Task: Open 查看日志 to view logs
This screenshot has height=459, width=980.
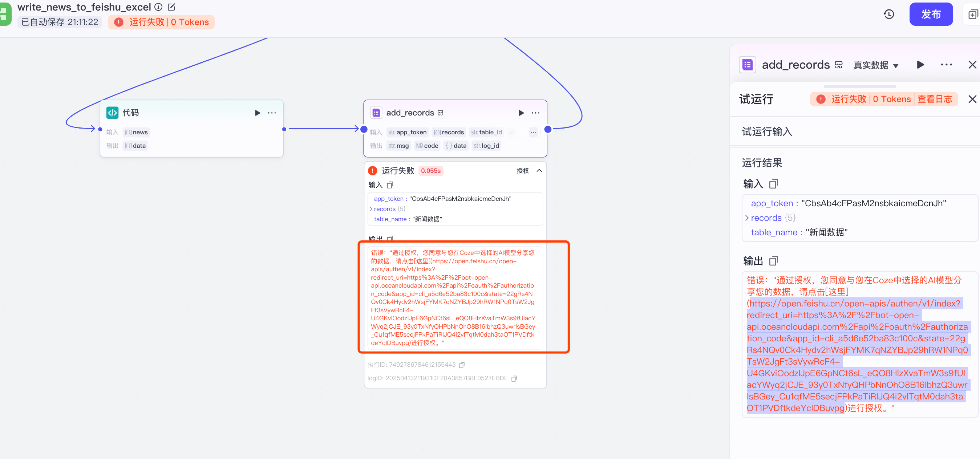Action: (934, 99)
